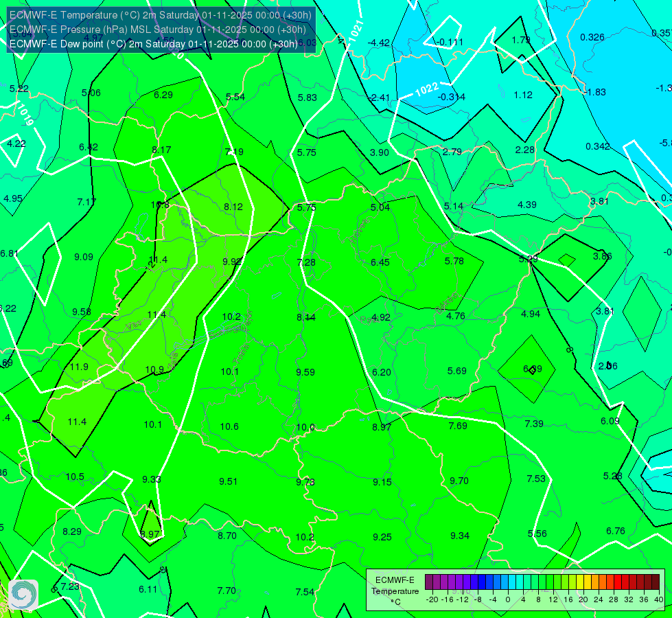Click the 5.83 temperature value

pos(308,98)
